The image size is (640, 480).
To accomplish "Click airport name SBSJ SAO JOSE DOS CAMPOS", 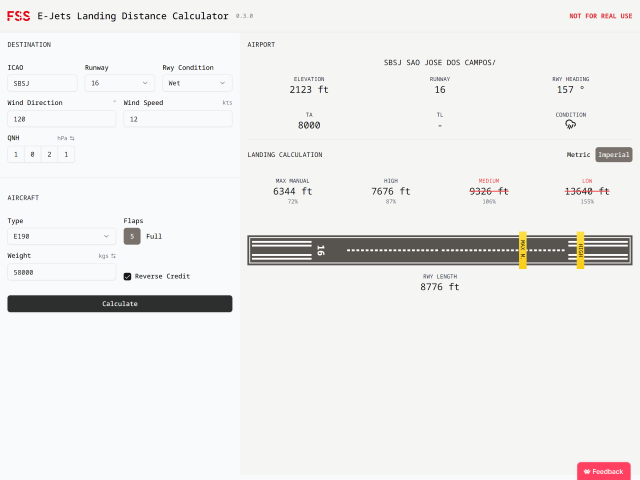I will [440, 62].
